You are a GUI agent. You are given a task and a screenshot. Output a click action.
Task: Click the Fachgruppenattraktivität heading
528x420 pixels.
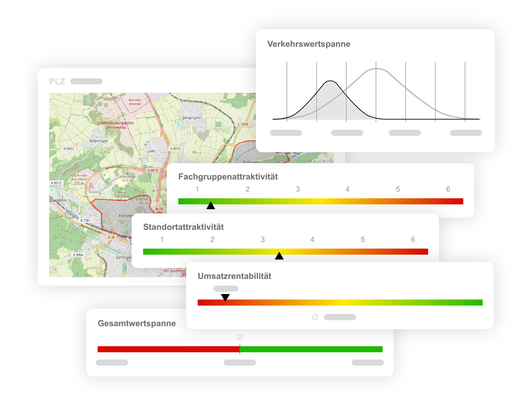228,177
